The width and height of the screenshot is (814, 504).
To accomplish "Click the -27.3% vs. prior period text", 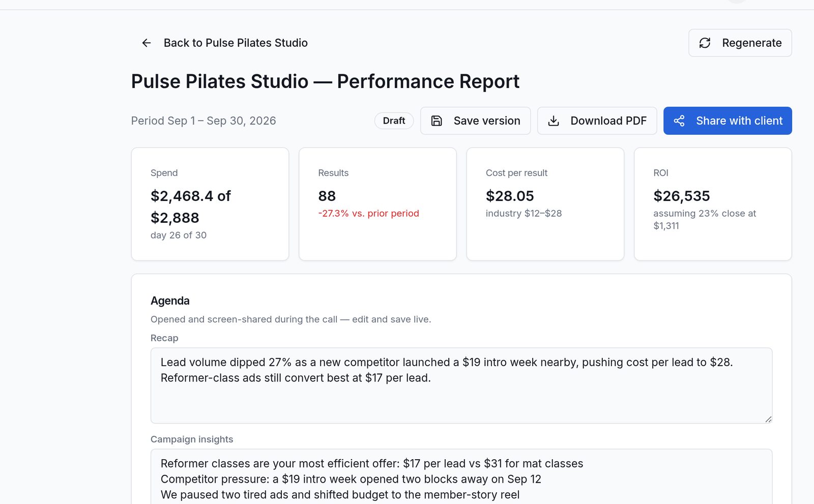I will click(368, 213).
